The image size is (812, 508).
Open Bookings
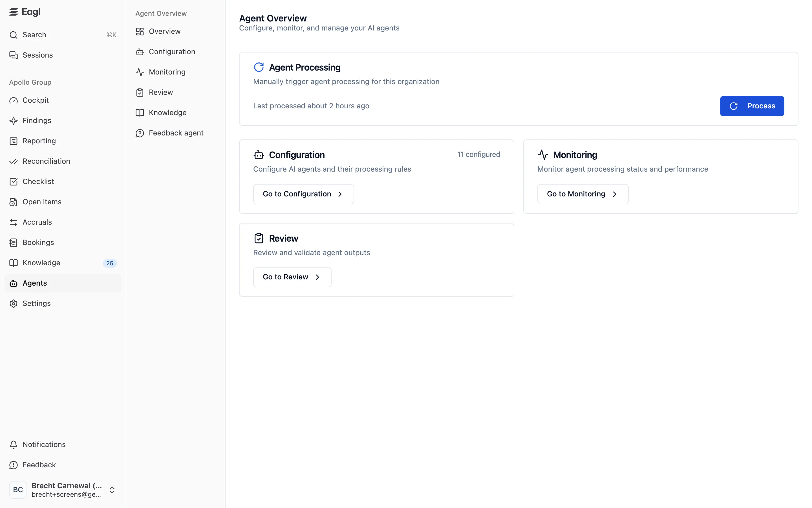click(x=63, y=243)
